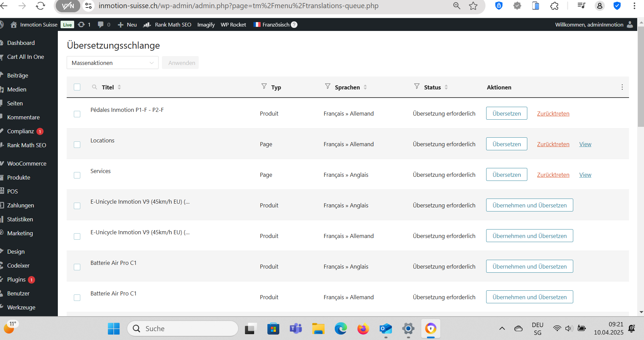This screenshot has height=340, width=644.
Task: Click the Französisch help question mark
Action: 294,24
